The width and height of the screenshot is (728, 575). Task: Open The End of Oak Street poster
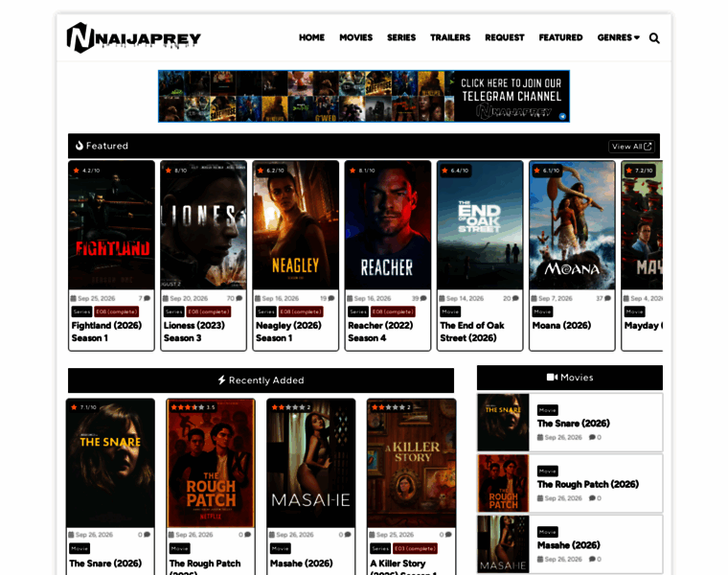[x=480, y=225]
